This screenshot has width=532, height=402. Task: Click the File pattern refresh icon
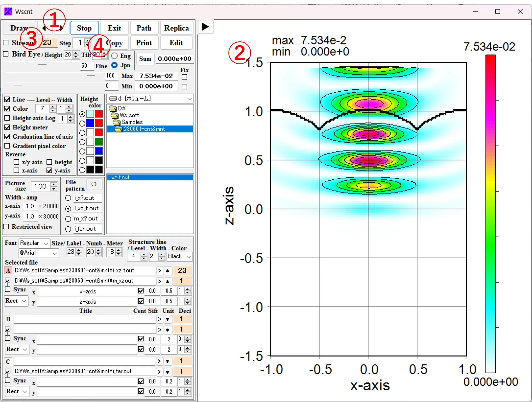tap(94, 184)
